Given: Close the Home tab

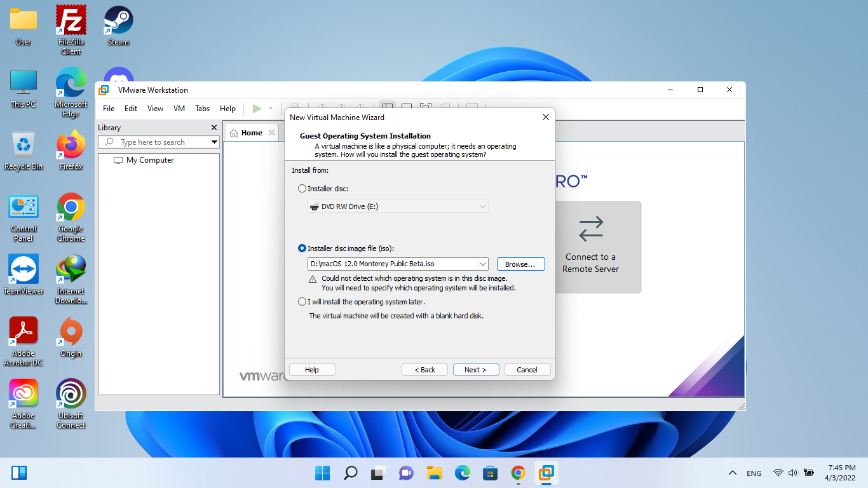Looking at the screenshot, I should coord(271,132).
